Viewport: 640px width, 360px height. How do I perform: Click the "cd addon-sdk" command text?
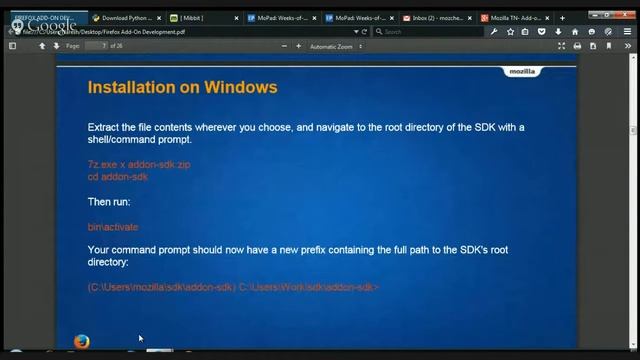pos(118,177)
